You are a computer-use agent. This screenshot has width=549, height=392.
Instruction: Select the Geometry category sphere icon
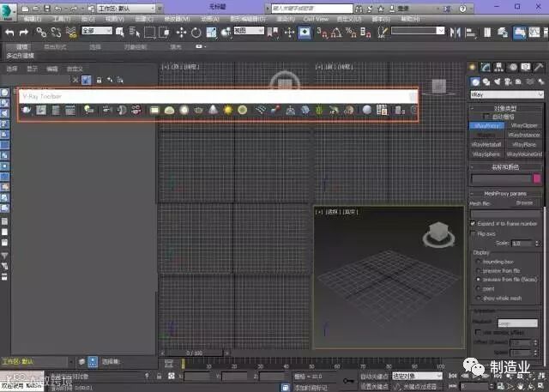point(475,81)
